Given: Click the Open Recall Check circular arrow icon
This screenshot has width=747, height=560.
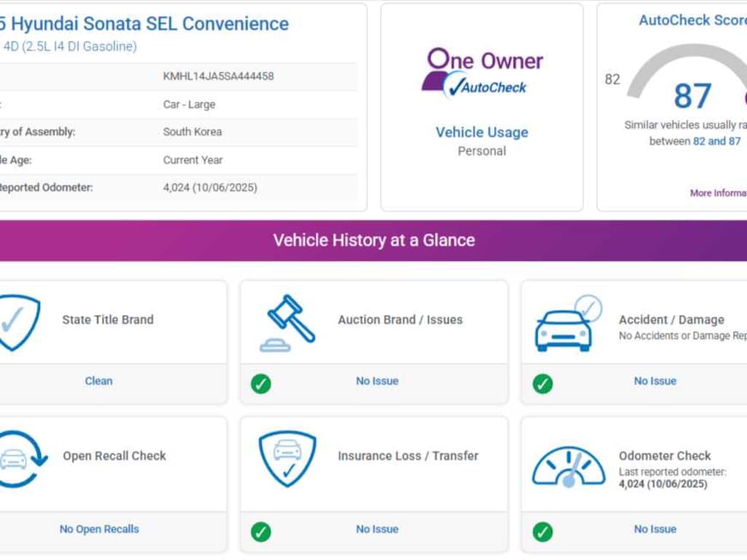Looking at the screenshot, I should pyautogui.click(x=20, y=459).
